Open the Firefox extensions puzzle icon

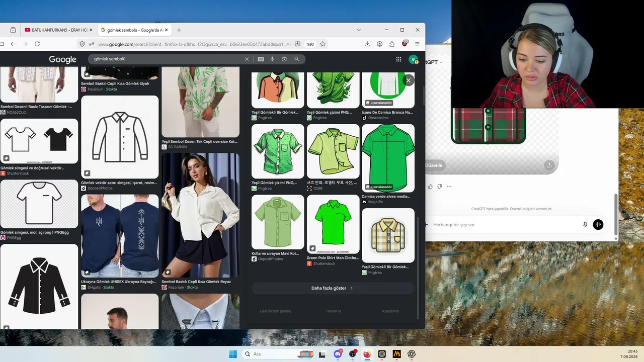click(x=392, y=44)
